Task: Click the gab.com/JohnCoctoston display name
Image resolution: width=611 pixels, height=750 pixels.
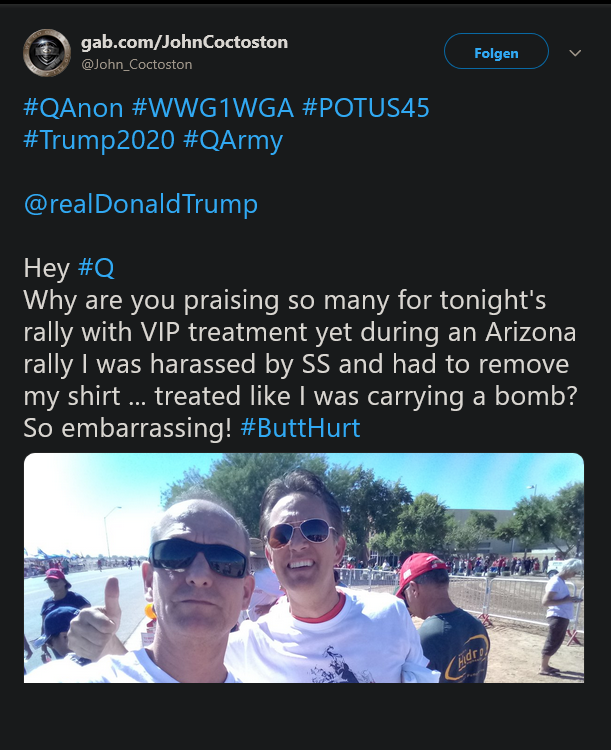Action: point(184,42)
